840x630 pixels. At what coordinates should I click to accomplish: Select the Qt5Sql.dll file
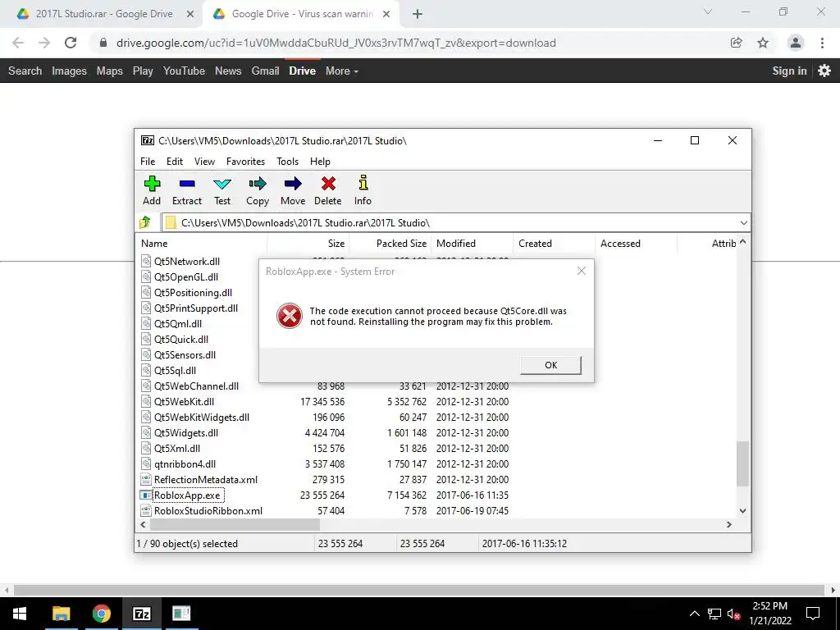175,370
